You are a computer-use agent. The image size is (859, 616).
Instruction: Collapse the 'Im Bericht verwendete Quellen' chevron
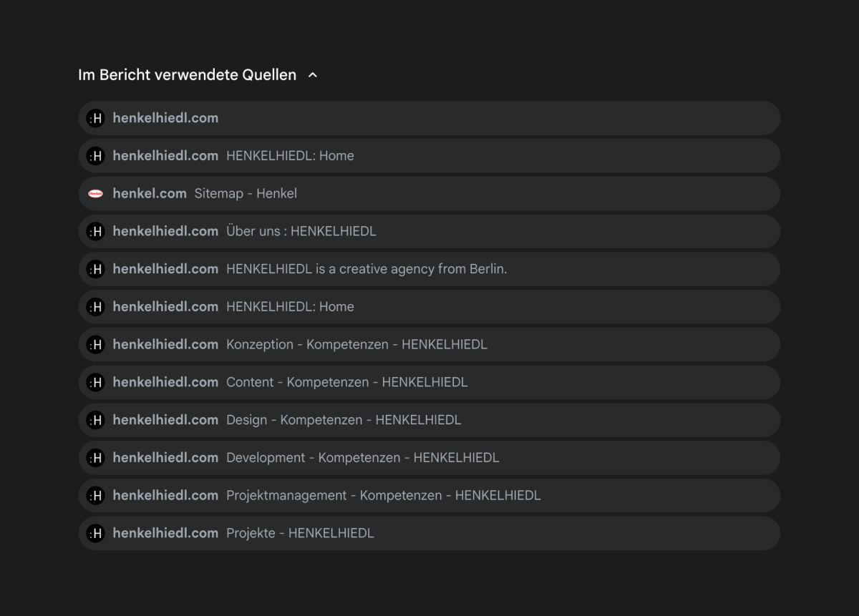[312, 75]
